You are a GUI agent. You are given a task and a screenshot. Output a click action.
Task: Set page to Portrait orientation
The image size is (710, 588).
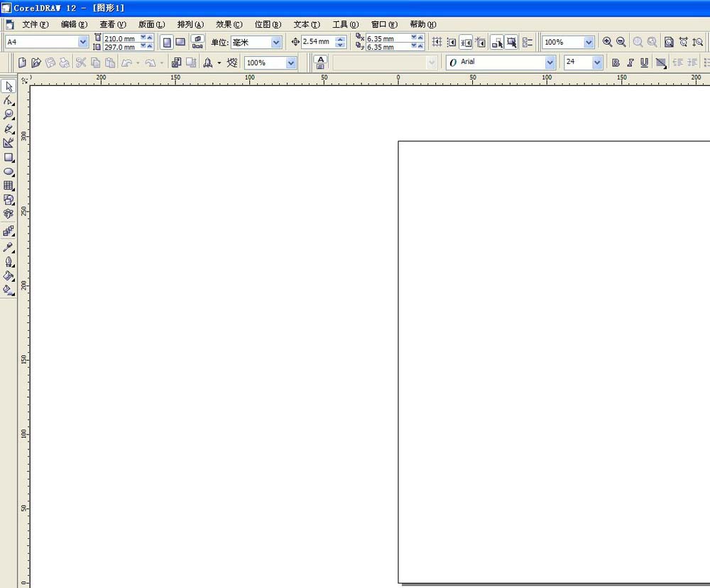tap(167, 42)
